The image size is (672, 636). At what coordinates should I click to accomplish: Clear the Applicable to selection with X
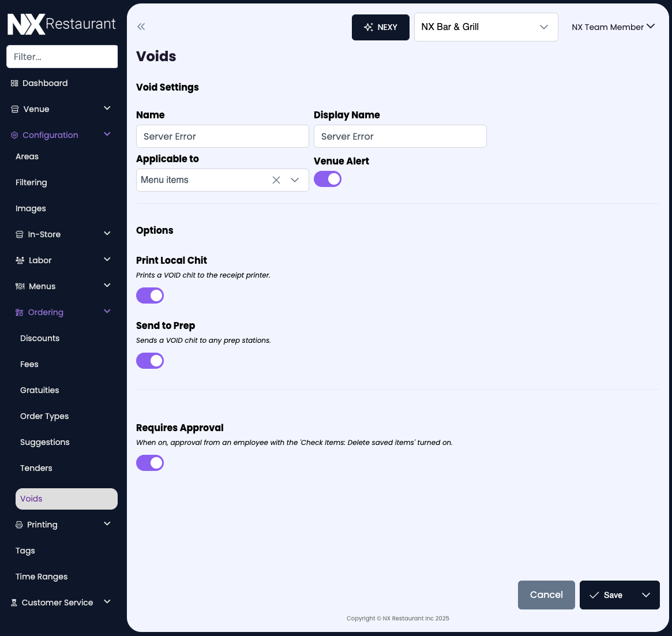276,180
